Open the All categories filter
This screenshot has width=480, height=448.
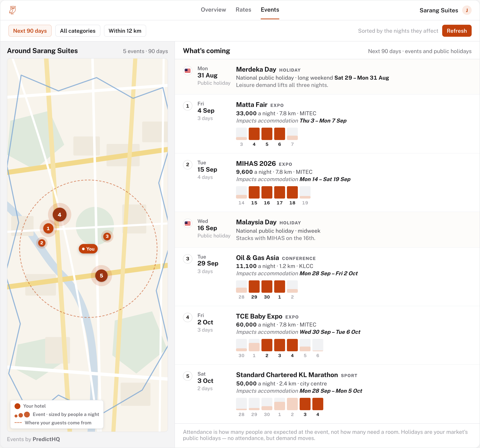(78, 31)
